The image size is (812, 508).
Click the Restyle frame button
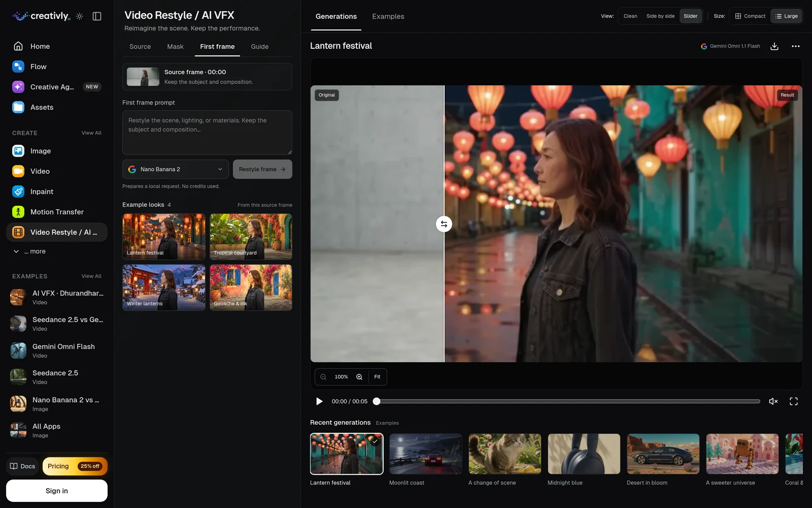coord(262,169)
